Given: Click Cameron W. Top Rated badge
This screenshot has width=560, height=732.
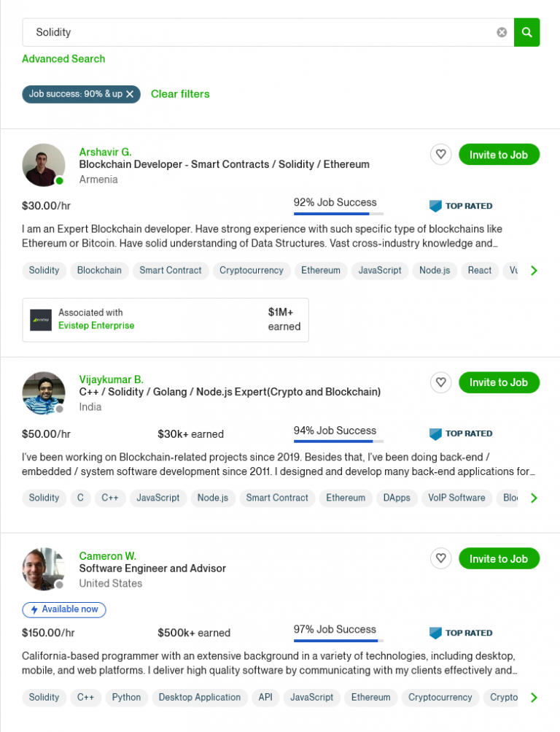Looking at the screenshot, I should (x=461, y=633).
